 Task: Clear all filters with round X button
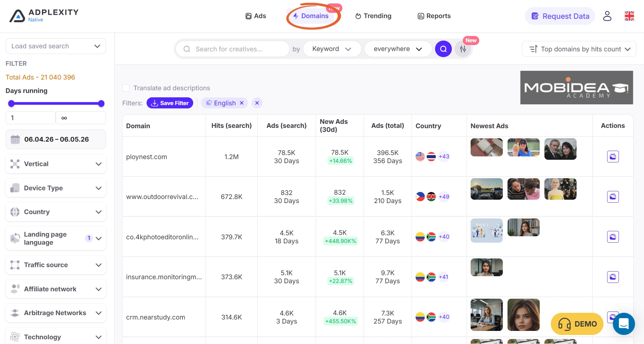[x=257, y=103]
